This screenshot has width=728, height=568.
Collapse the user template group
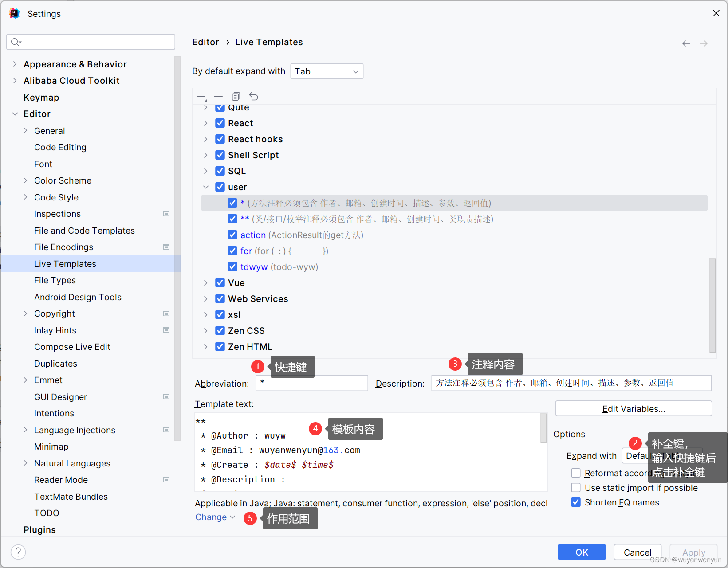coord(206,187)
